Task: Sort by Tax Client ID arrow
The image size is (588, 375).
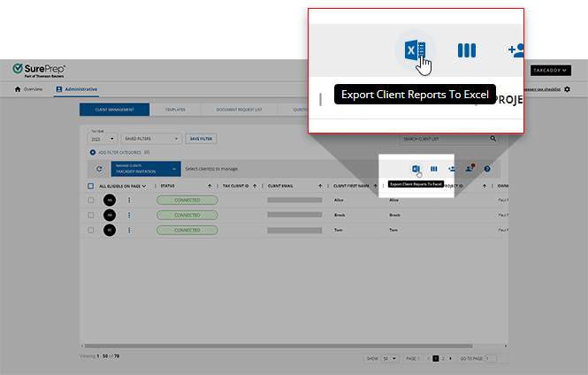Action: coord(255,186)
